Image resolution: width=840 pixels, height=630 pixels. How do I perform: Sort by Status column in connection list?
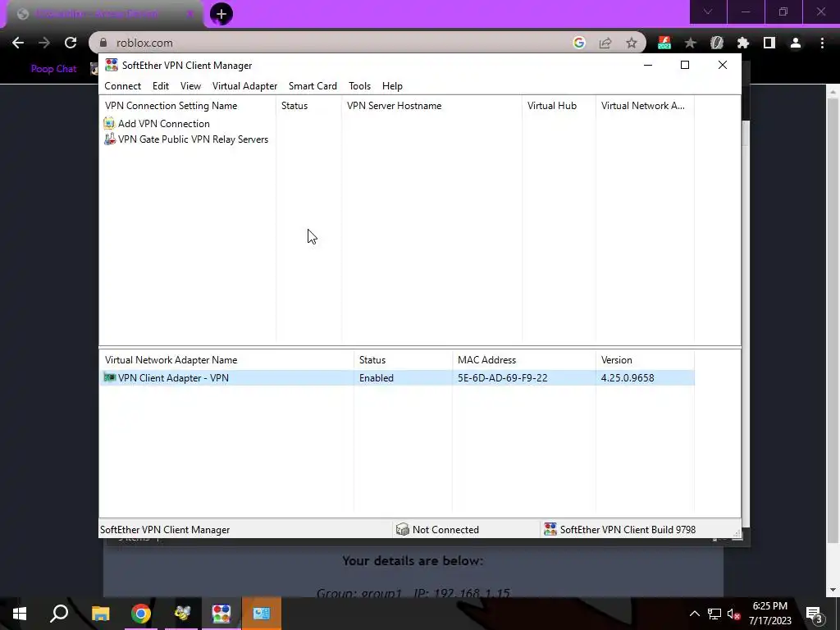308,106
